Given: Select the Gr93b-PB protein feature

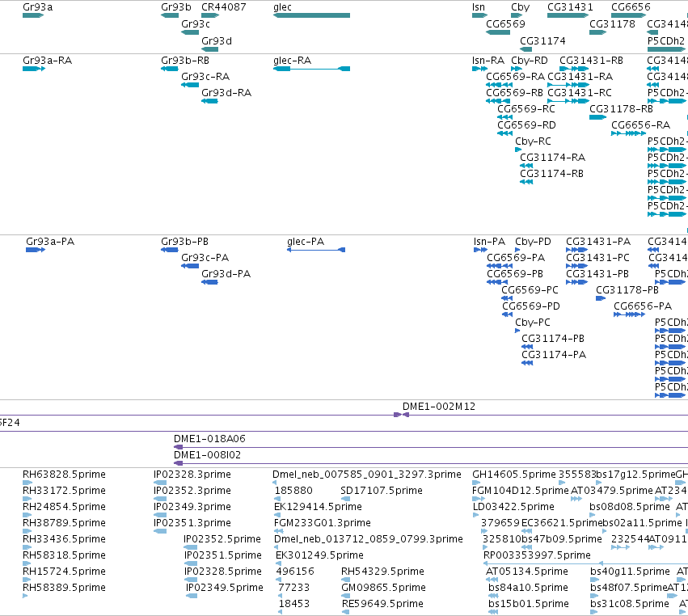Looking at the screenshot, I should (184, 242).
